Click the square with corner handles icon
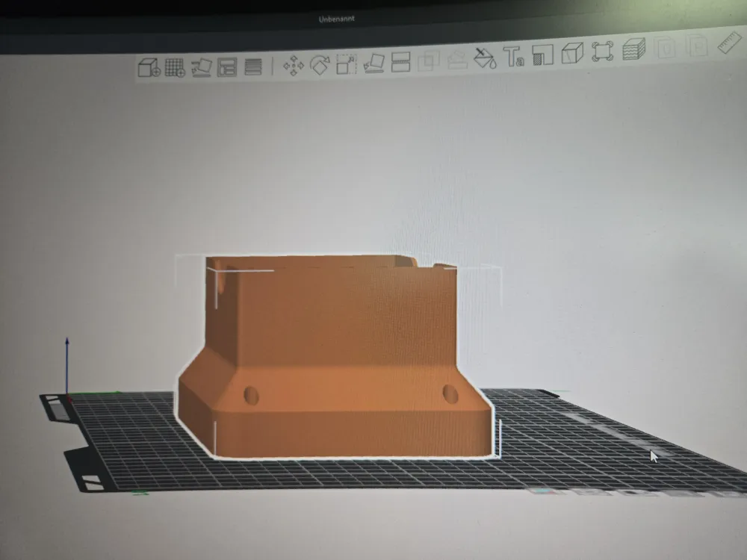747x560 pixels. (x=602, y=51)
